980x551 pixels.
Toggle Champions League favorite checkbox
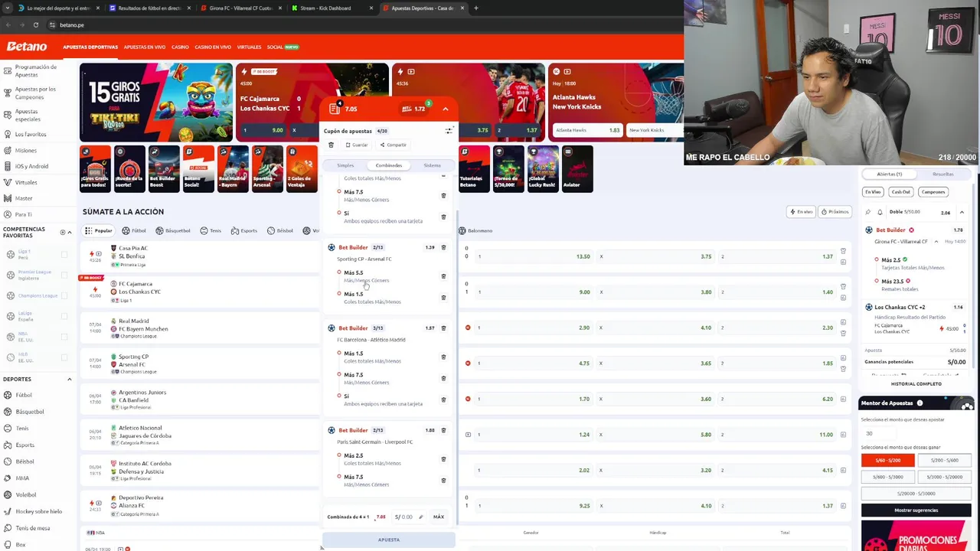click(x=64, y=295)
